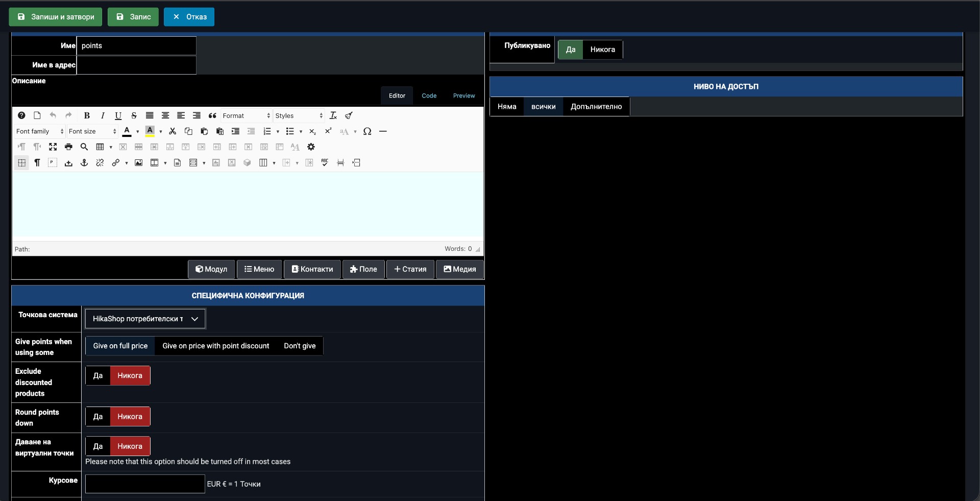The width and height of the screenshot is (980, 501).
Task: Select Да for Даване на виртуални точки
Action: pos(98,446)
